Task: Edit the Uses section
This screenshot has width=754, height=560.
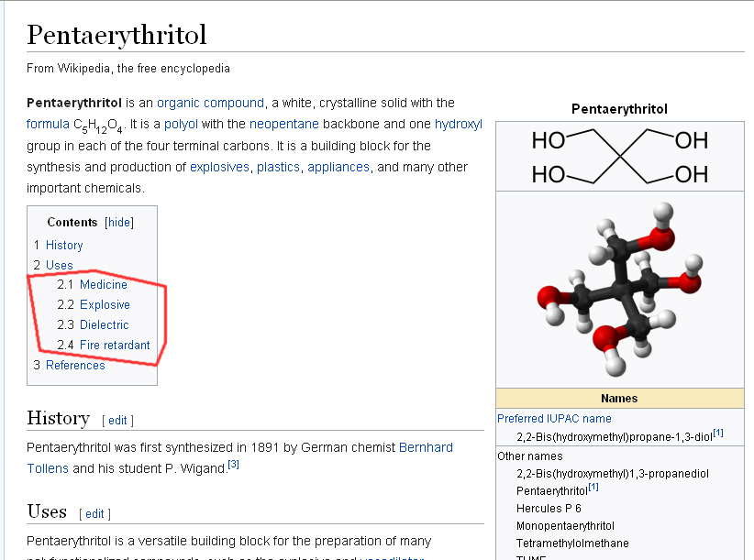Action: point(94,514)
